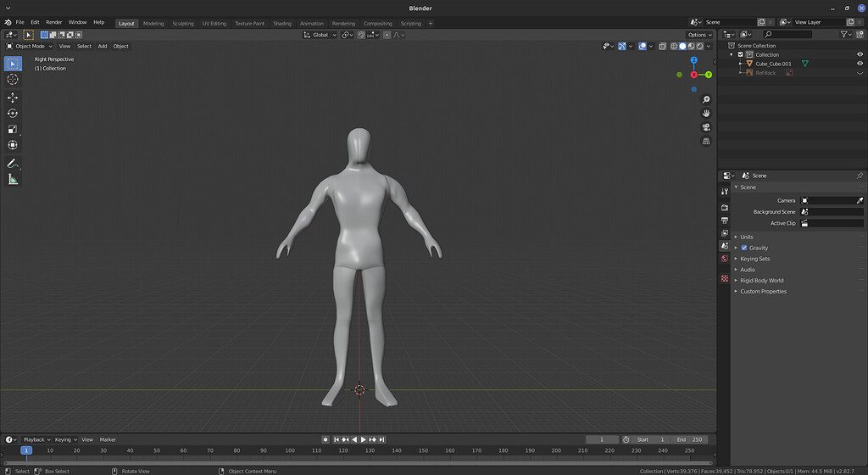Image resolution: width=868 pixels, height=475 pixels.
Task: Open Global transform orientation dropdown
Action: [320, 35]
